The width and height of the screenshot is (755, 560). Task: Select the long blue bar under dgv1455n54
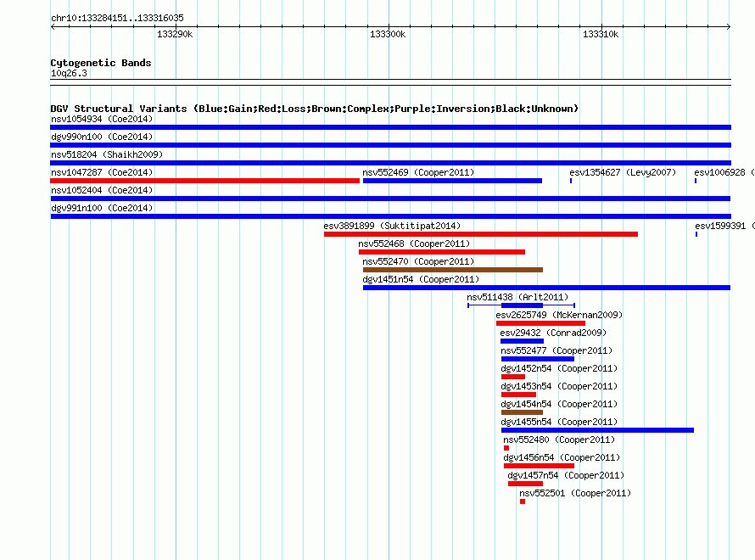(597, 430)
